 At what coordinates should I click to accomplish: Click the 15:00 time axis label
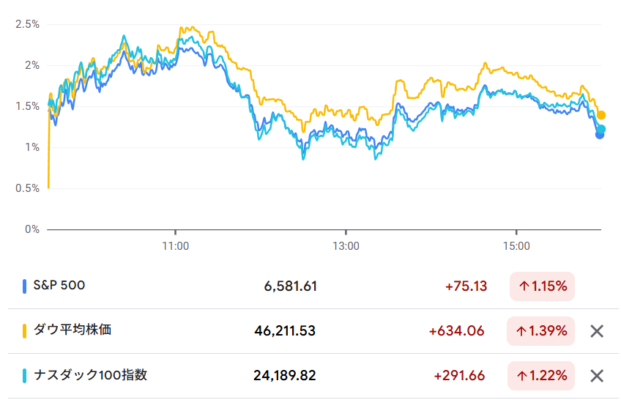516,243
